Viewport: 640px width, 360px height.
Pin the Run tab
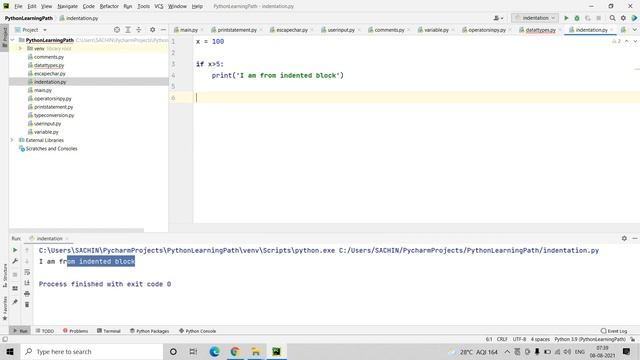[15, 302]
